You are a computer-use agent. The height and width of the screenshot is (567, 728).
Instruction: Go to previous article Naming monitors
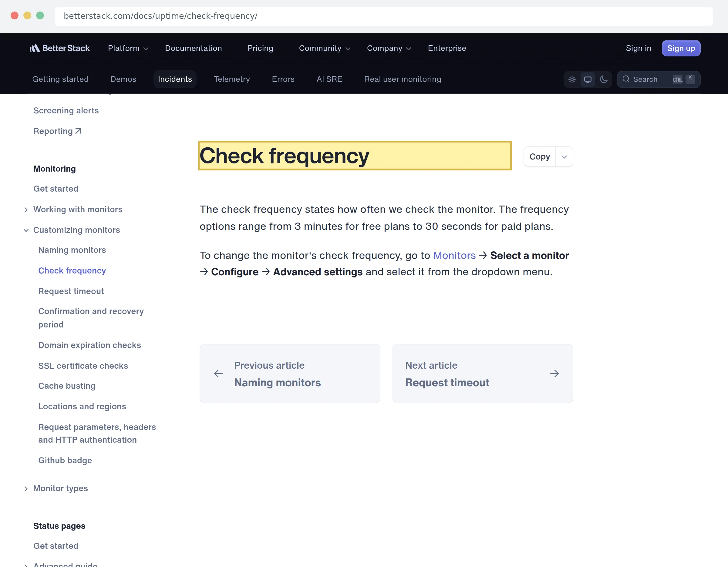click(290, 374)
